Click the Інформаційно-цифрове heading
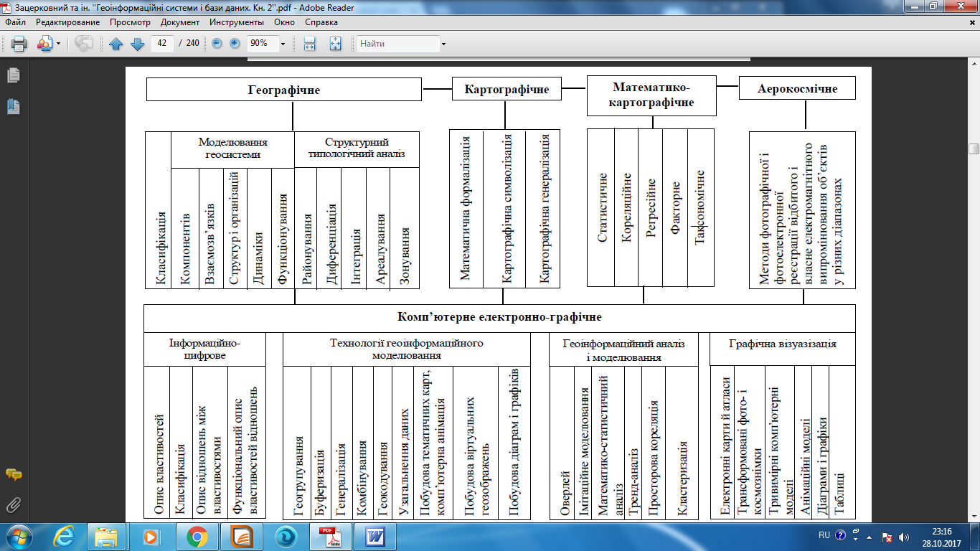Screen dimensions: 980x551 click(204, 349)
